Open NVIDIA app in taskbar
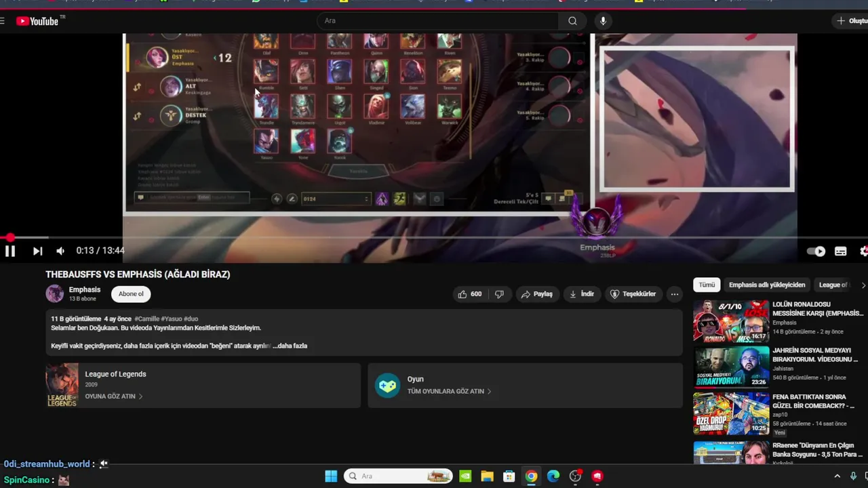Image resolution: width=868 pixels, height=488 pixels. point(465,476)
